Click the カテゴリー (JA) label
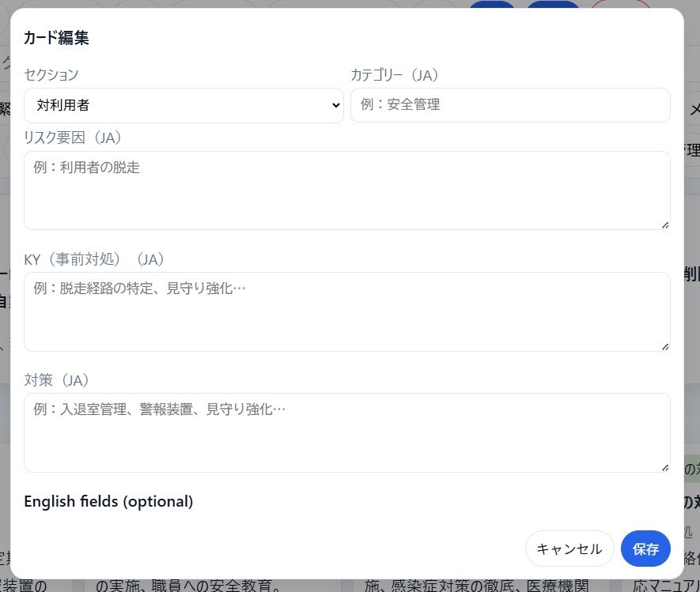The image size is (700, 592). click(395, 74)
